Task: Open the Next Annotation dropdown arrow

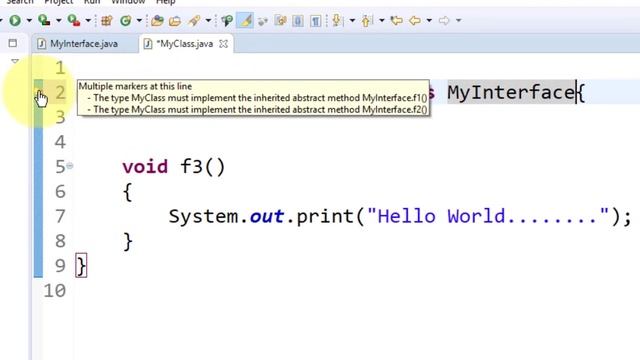Action: [x=352, y=20]
